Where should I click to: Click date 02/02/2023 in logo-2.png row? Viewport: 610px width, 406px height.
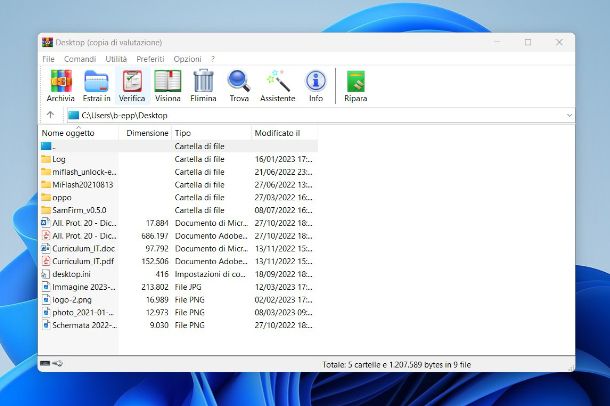[x=283, y=300]
